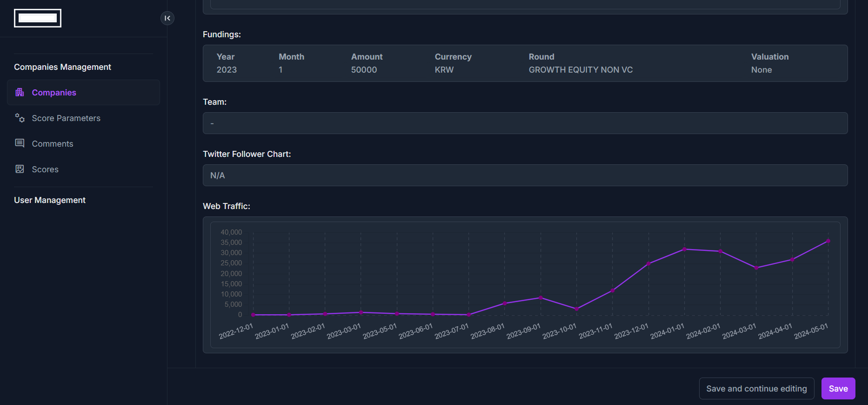Click the Twitter Follower Chart N/A field
The image size is (868, 405).
pos(525,175)
